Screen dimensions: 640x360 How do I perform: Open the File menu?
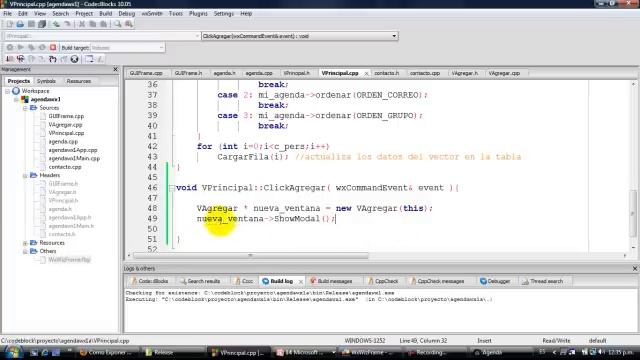click(x=7, y=13)
